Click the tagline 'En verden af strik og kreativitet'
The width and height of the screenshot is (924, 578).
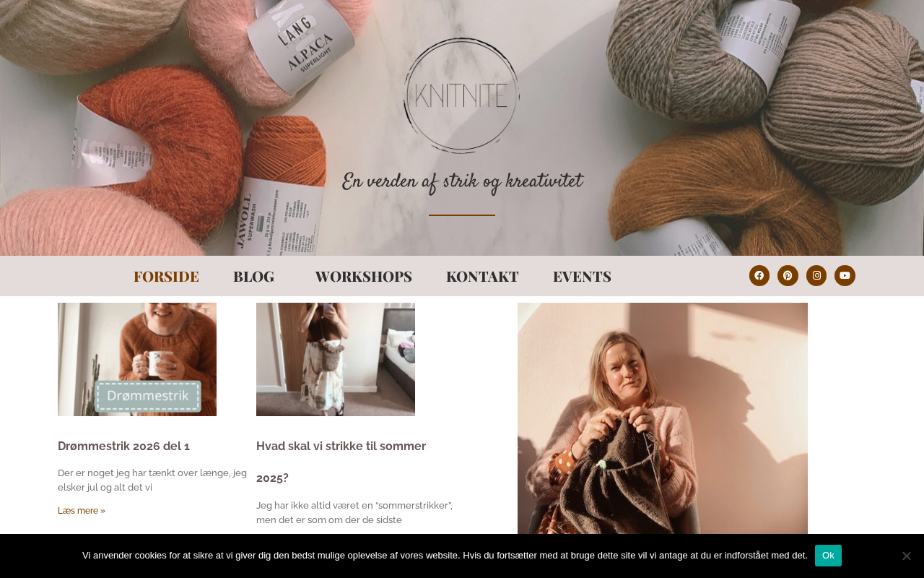(x=462, y=183)
